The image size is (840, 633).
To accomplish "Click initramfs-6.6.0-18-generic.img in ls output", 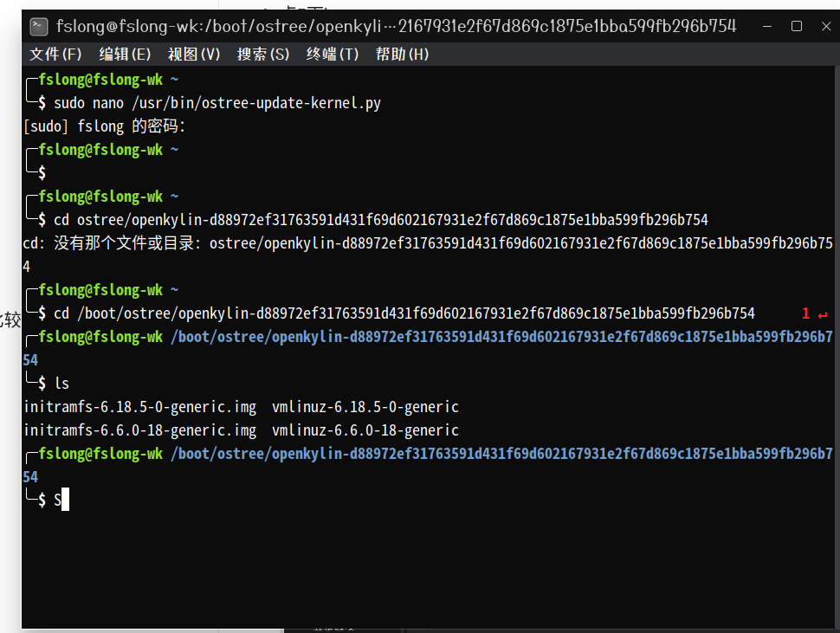I will point(140,430).
